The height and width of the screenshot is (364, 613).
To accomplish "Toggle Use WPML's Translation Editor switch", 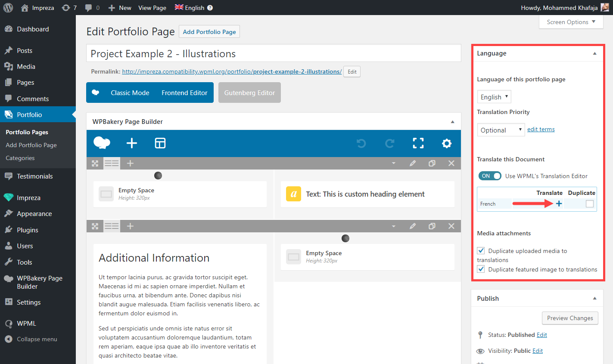I will pos(490,176).
